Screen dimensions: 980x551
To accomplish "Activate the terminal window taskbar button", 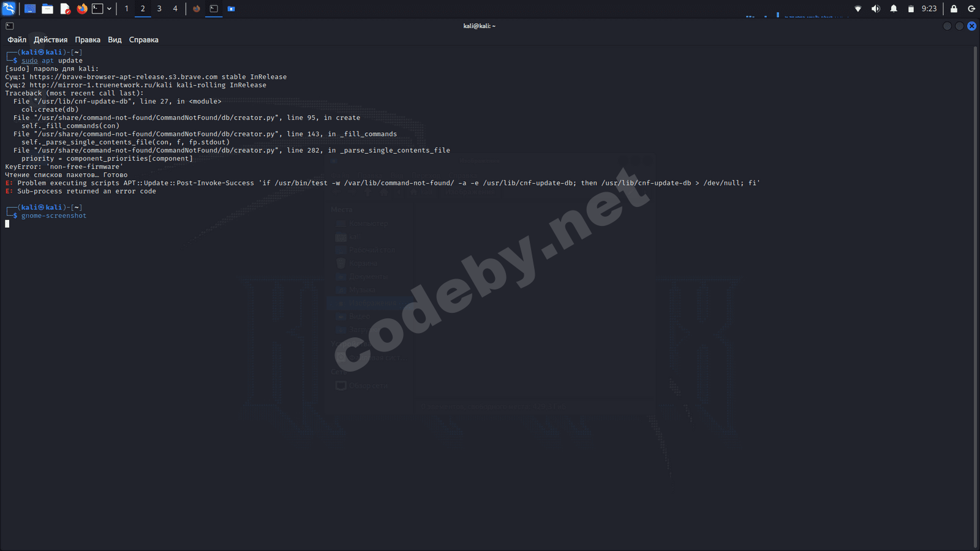I will coord(214,9).
